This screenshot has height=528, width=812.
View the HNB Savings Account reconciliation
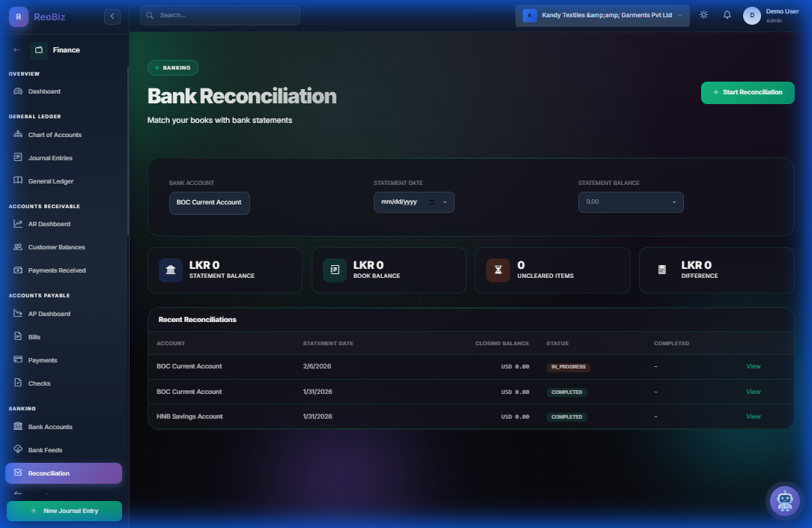(x=753, y=416)
